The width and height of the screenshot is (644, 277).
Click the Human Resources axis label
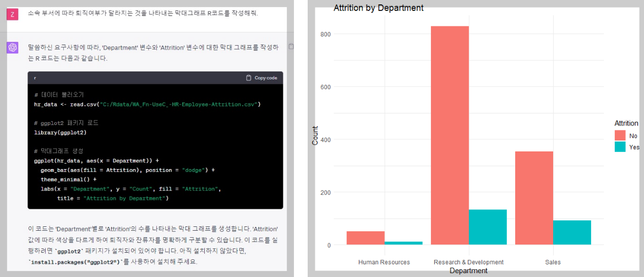(x=384, y=262)
